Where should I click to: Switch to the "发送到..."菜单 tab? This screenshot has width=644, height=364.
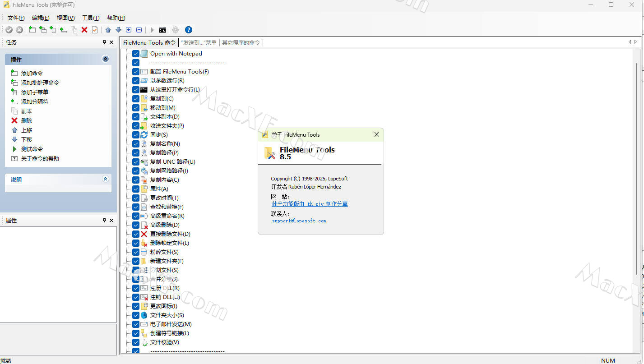199,43
